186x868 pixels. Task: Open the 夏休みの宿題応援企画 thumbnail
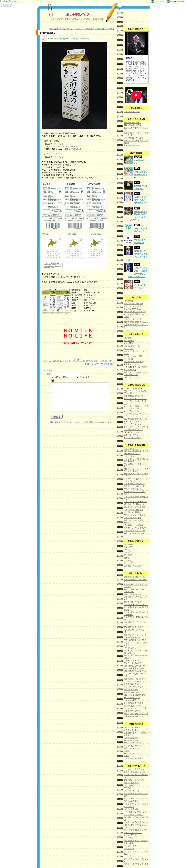(x=128, y=211)
